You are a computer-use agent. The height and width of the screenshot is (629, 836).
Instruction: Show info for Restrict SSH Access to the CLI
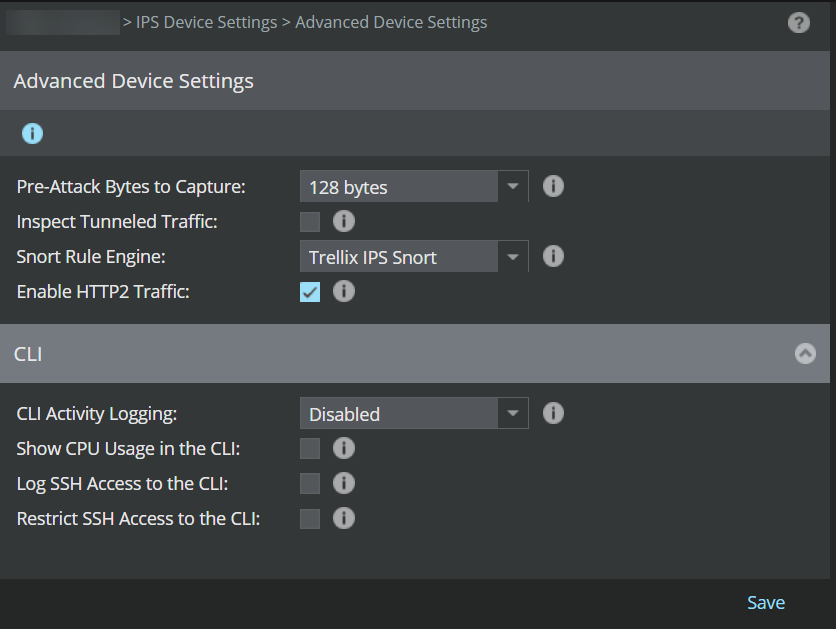coord(343,518)
